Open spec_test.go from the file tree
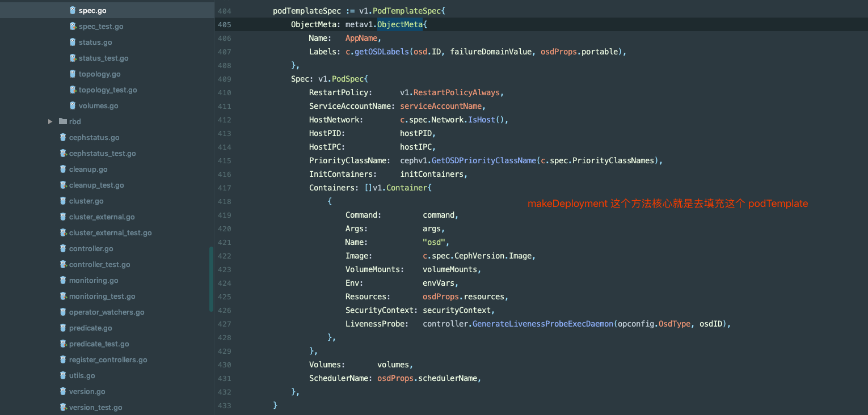Image resolution: width=868 pixels, height=415 pixels. (x=100, y=27)
